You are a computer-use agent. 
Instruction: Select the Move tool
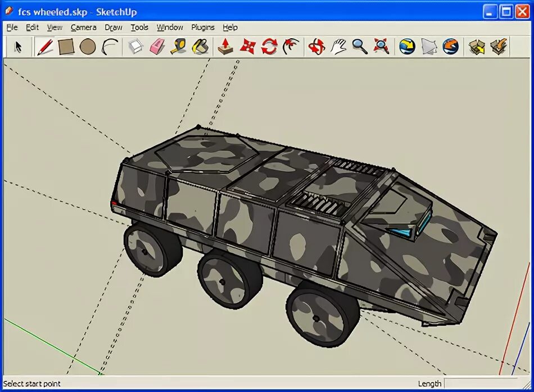click(247, 47)
